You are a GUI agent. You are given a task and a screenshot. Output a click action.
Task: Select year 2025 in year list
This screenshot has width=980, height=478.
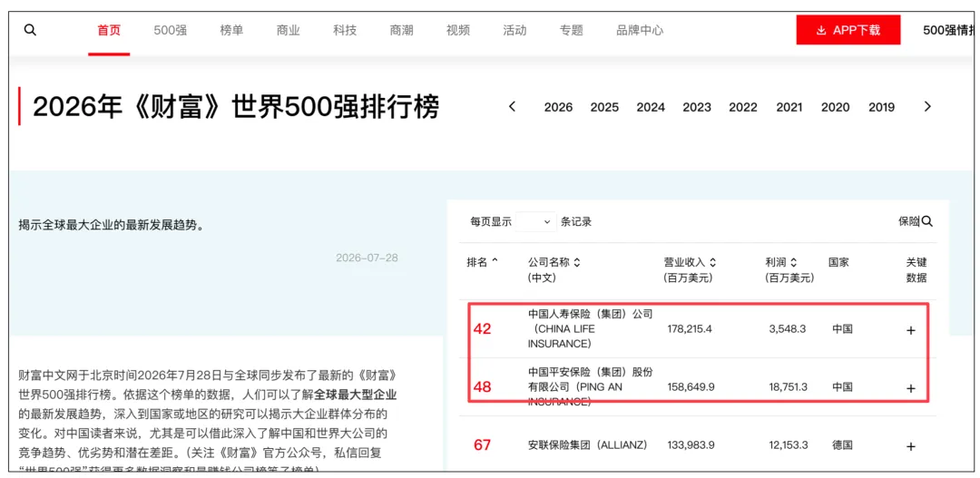[604, 107]
